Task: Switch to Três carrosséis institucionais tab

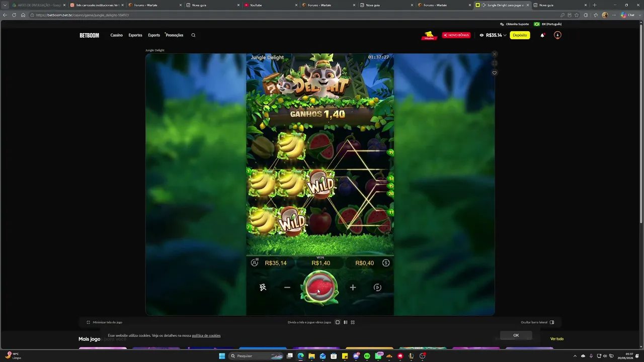Action: pos(97,5)
